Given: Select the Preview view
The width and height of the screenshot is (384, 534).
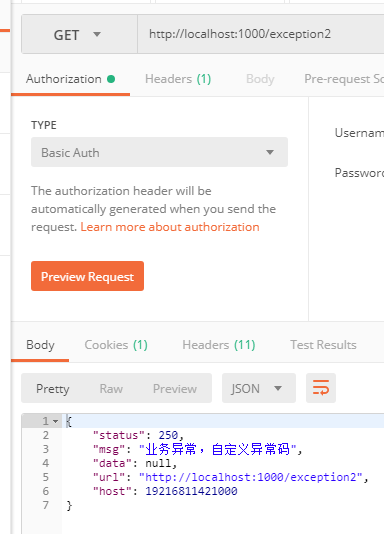Looking at the screenshot, I should point(175,389).
